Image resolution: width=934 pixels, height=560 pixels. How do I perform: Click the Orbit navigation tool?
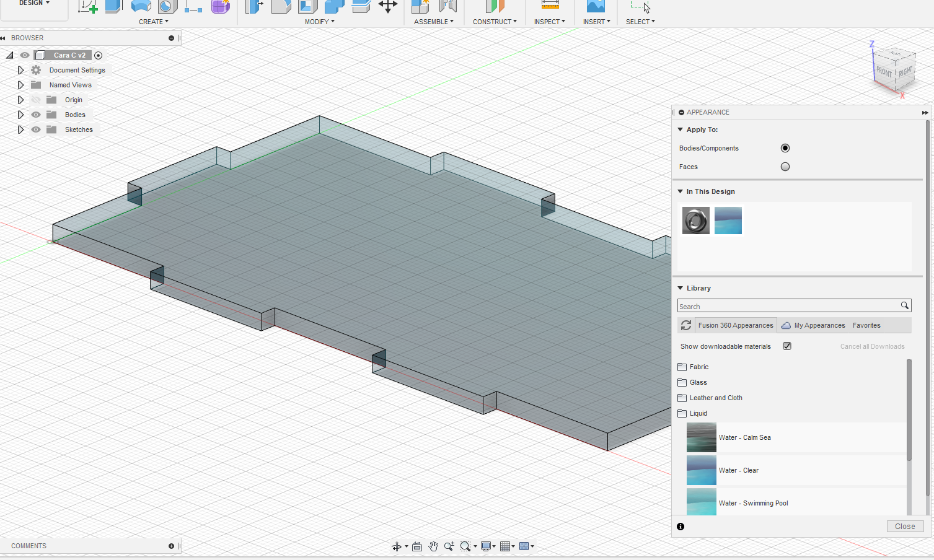click(x=396, y=546)
